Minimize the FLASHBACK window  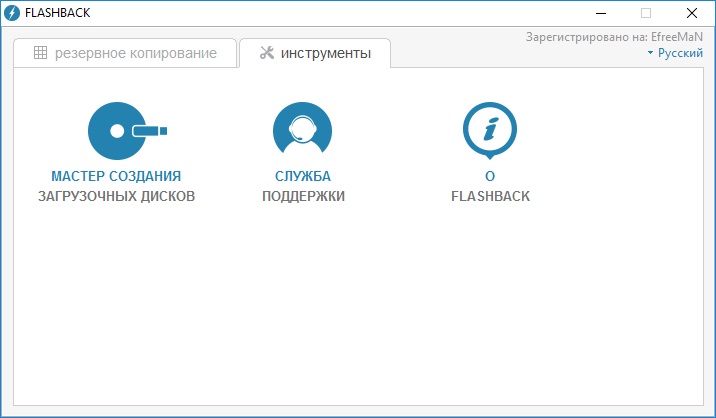[601, 13]
